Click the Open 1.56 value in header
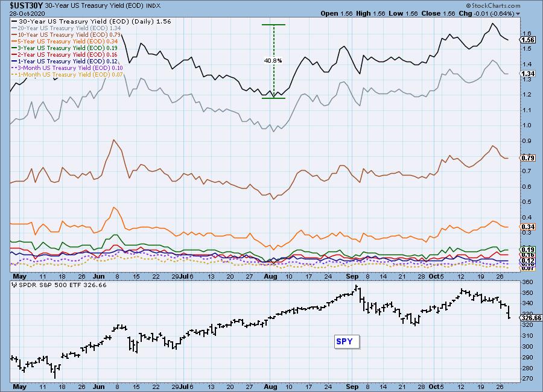543x392 pixels. click(x=336, y=13)
